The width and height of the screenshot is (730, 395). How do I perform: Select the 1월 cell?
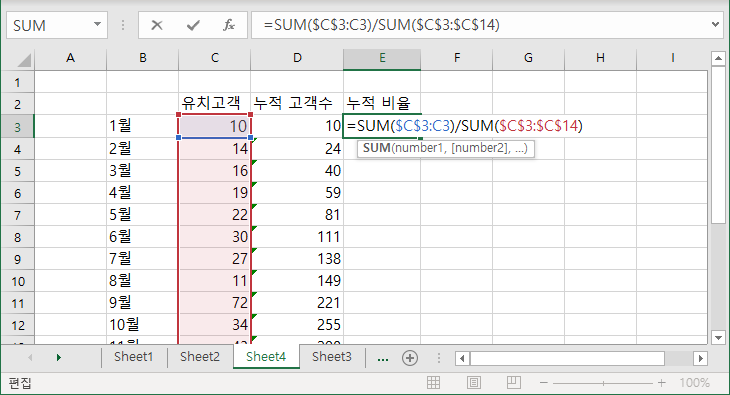(x=142, y=126)
